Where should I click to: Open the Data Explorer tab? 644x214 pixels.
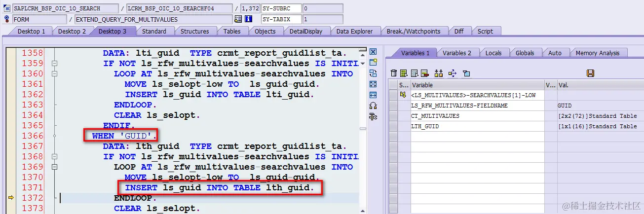[354, 31]
